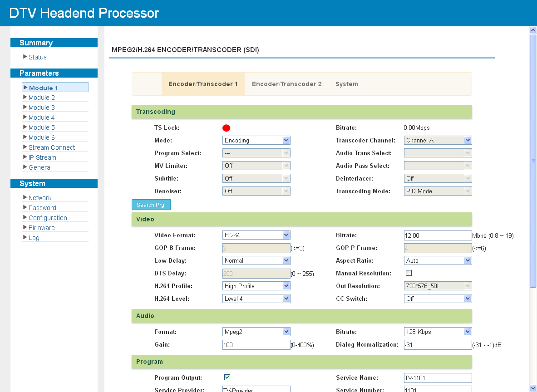Open the Aspect Ratio dropdown

coord(438,260)
